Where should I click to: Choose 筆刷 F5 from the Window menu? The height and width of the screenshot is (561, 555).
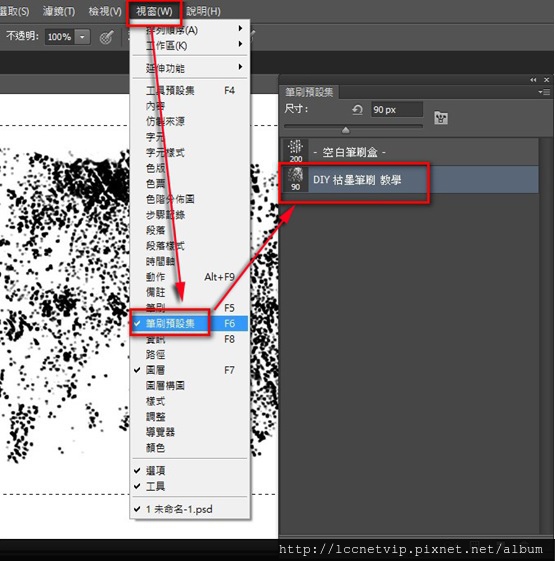pos(190,308)
